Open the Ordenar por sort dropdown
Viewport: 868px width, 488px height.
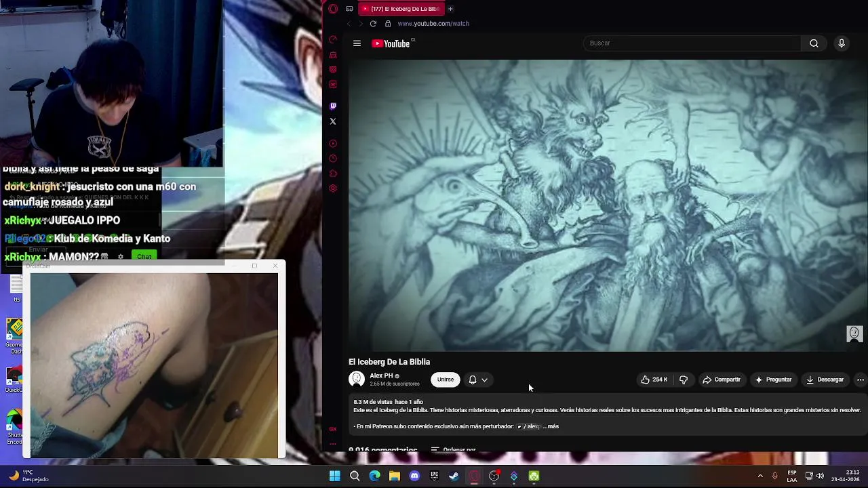point(454,449)
